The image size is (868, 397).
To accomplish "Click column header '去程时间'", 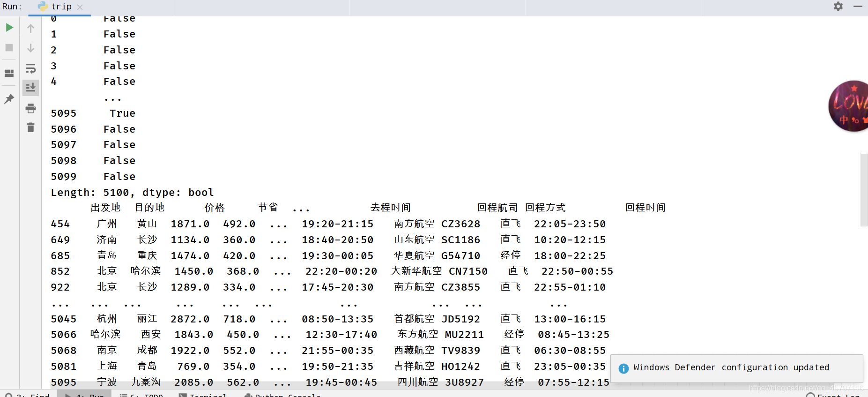I will 390,208.
